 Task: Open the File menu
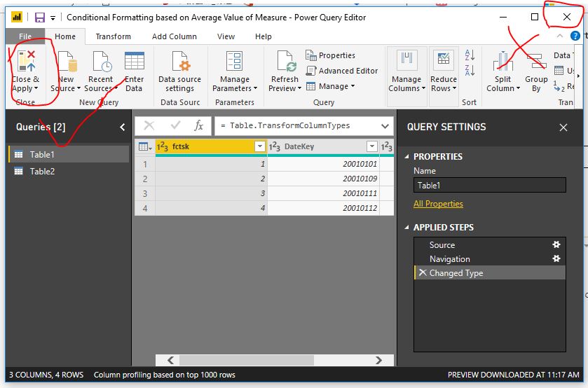[x=25, y=36]
